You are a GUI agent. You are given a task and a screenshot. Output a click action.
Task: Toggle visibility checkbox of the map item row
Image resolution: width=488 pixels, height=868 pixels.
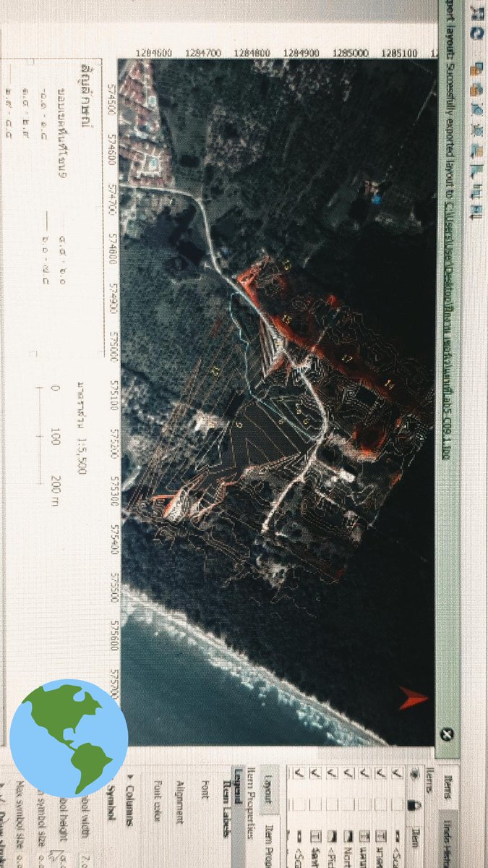tap(364, 773)
